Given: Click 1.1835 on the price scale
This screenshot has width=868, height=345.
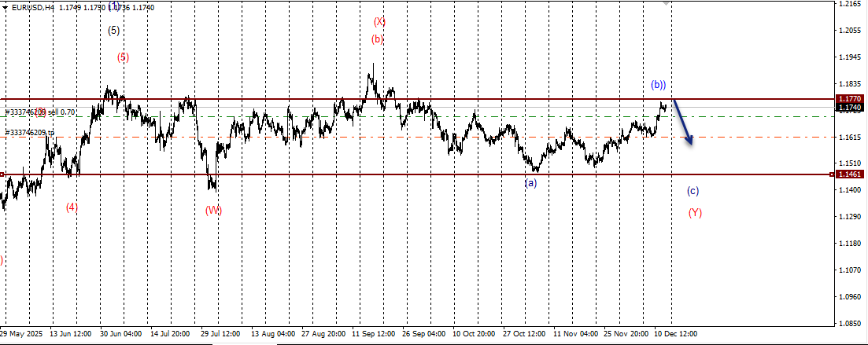Looking at the screenshot, I should point(850,84).
